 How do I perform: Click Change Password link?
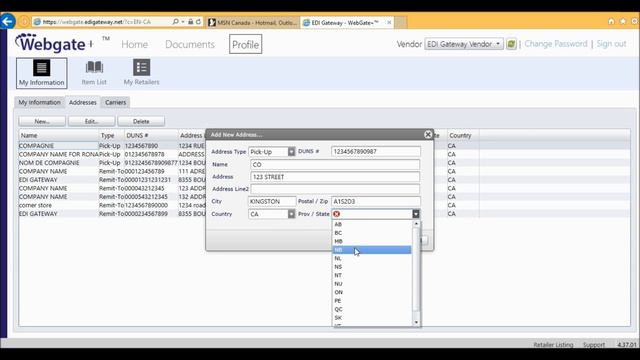pyautogui.click(x=556, y=44)
